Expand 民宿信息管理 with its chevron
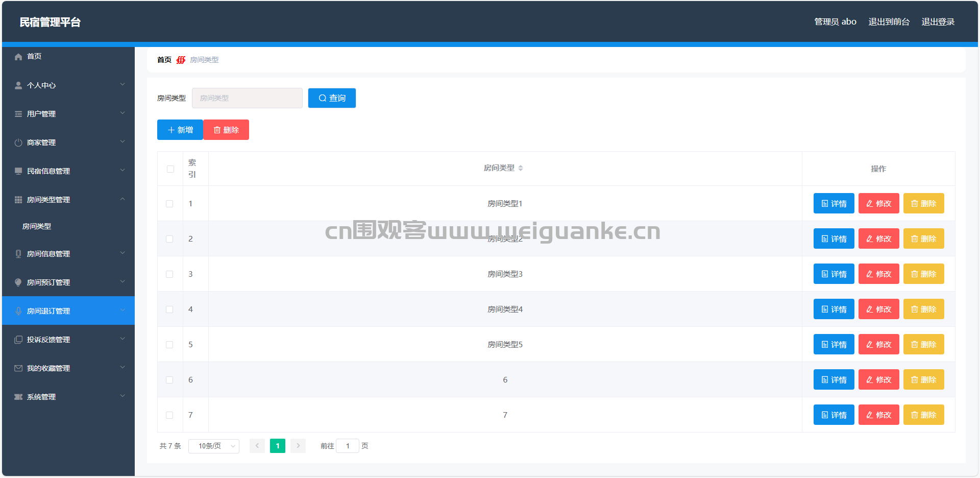Image resolution: width=980 pixels, height=478 pixels. tap(122, 170)
